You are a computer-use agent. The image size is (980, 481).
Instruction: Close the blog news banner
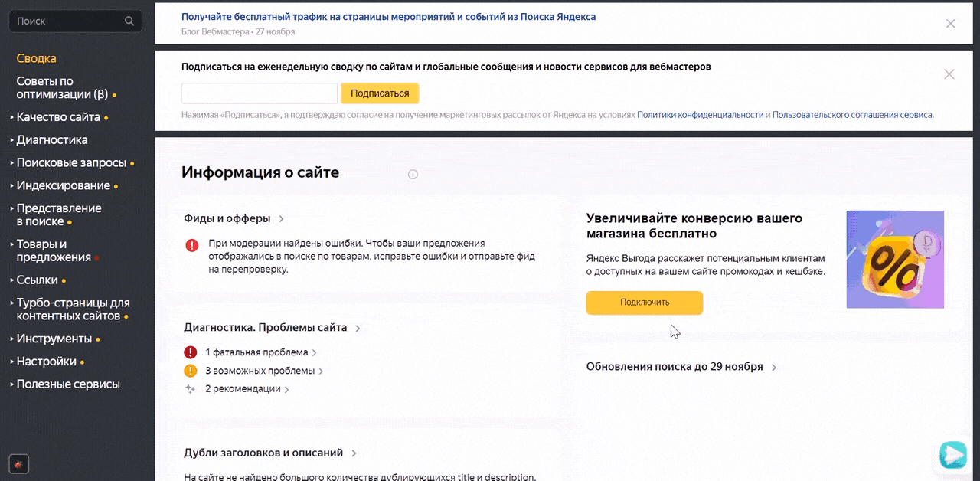[950, 24]
